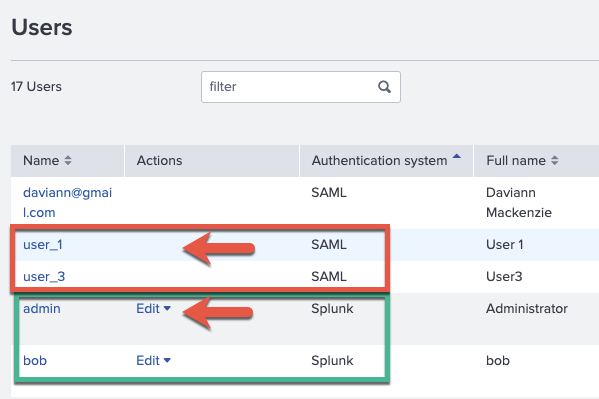Image resolution: width=599 pixels, height=399 pixels.
Task: Click the Edit text for admin
Action: (x=148, y=308)
